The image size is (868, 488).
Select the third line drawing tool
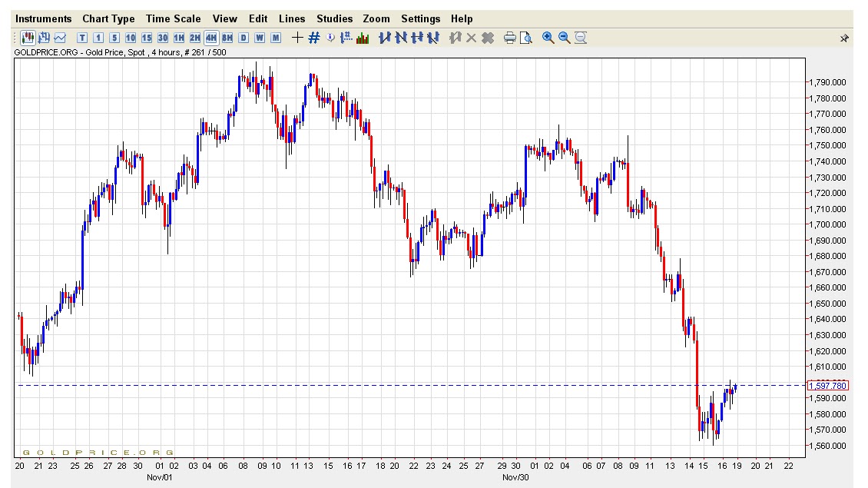(x=417, y=38)
